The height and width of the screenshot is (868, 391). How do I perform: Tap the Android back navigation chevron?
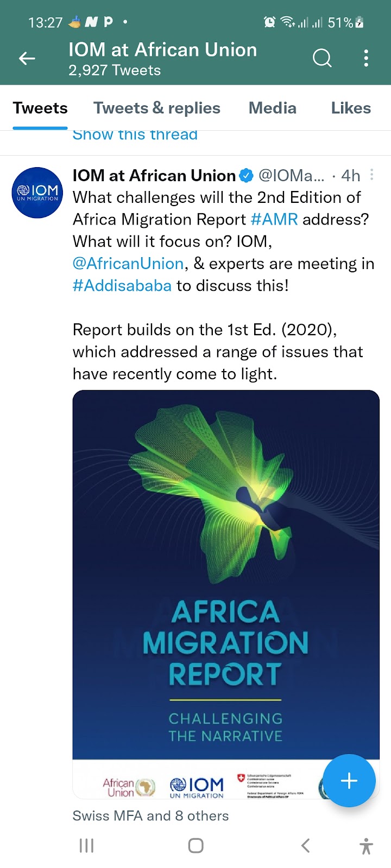click(x=305, y=845)
